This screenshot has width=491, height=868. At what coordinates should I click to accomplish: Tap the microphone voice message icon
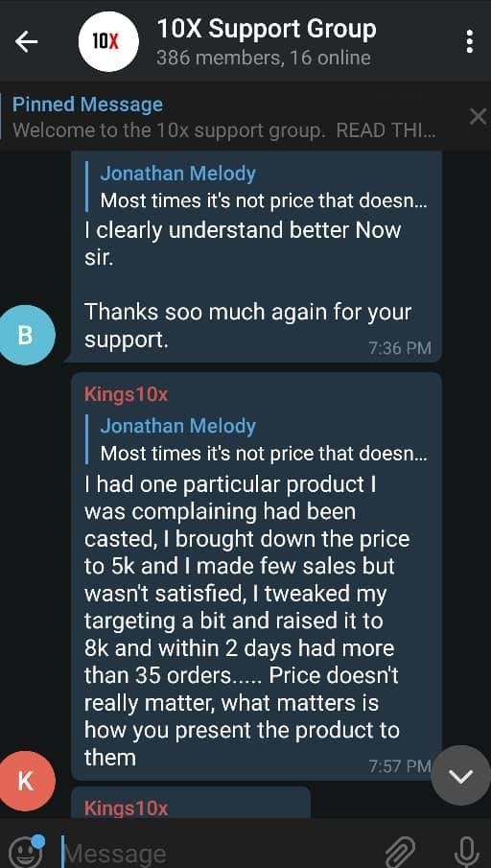(x=464, y=851)
